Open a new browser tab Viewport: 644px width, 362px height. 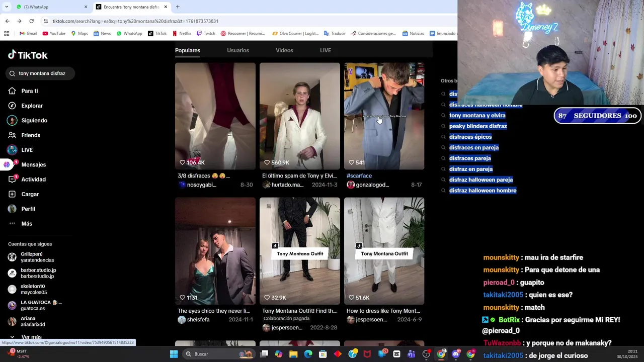[x=178, y=7]
